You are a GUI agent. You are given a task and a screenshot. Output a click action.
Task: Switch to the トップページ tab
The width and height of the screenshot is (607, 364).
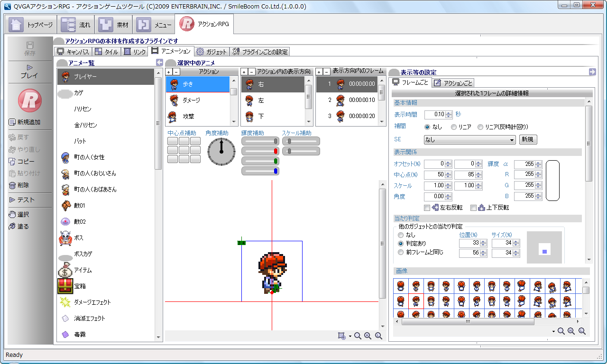click(x=31, y=25)
